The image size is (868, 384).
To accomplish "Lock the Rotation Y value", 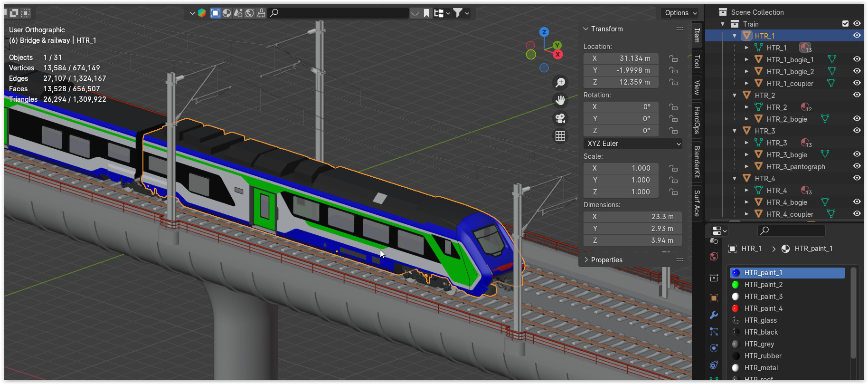I will (673, 119).
